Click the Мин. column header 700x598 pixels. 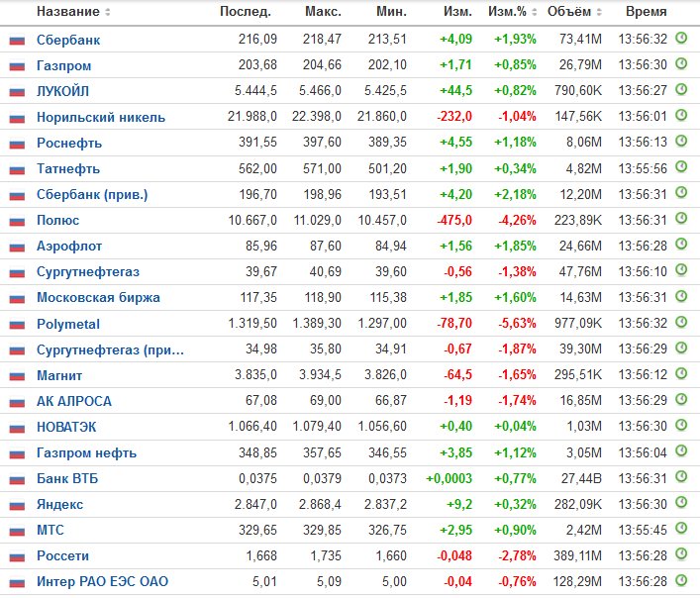click(x=391, y=12)
